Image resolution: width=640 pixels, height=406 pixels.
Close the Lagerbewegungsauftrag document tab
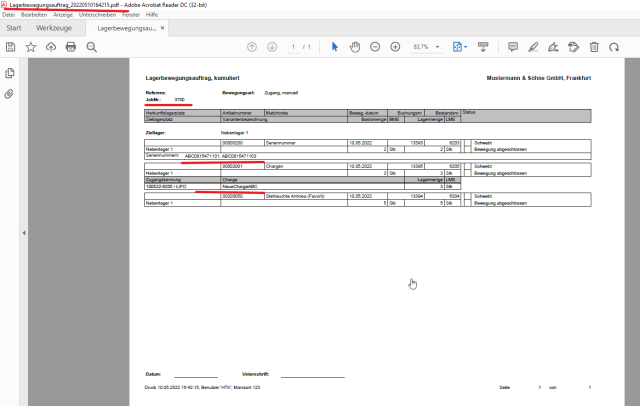point(163,29)
